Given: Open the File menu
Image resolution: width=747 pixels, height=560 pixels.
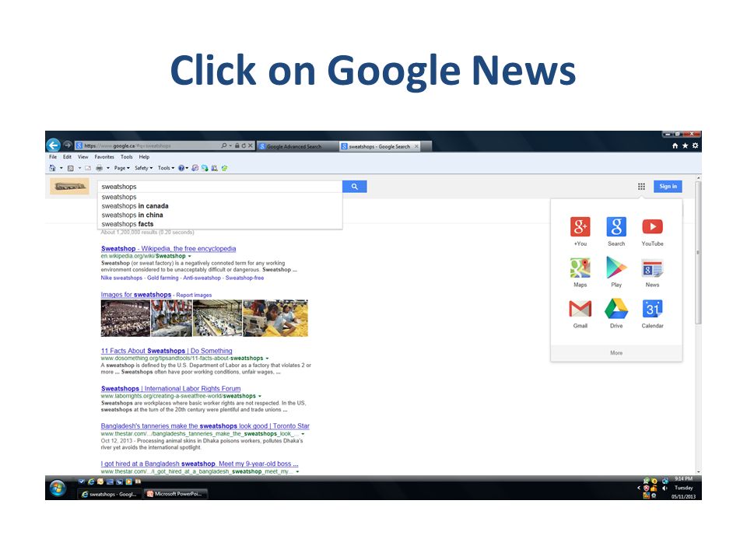Looking at the screenshot, I should [53, 156].
